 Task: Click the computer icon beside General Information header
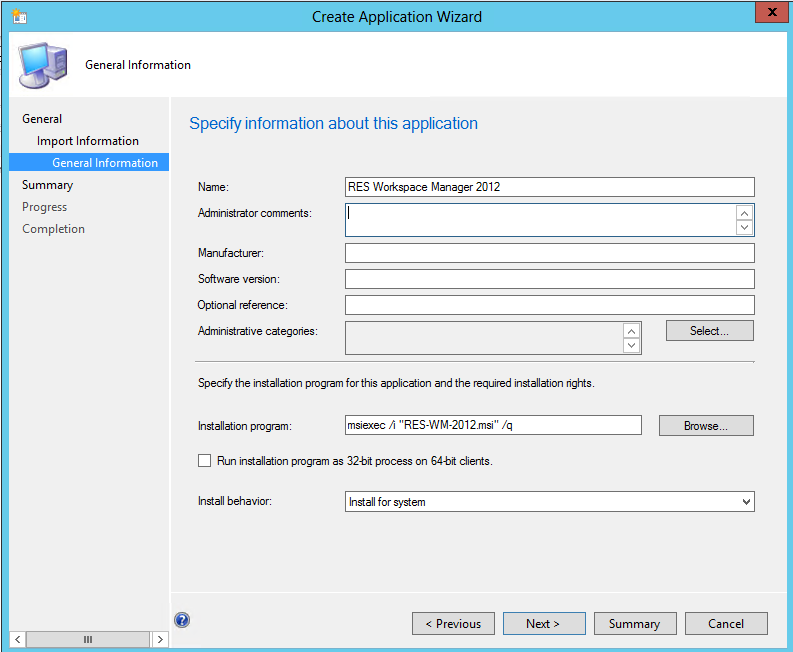click(42, 65)
